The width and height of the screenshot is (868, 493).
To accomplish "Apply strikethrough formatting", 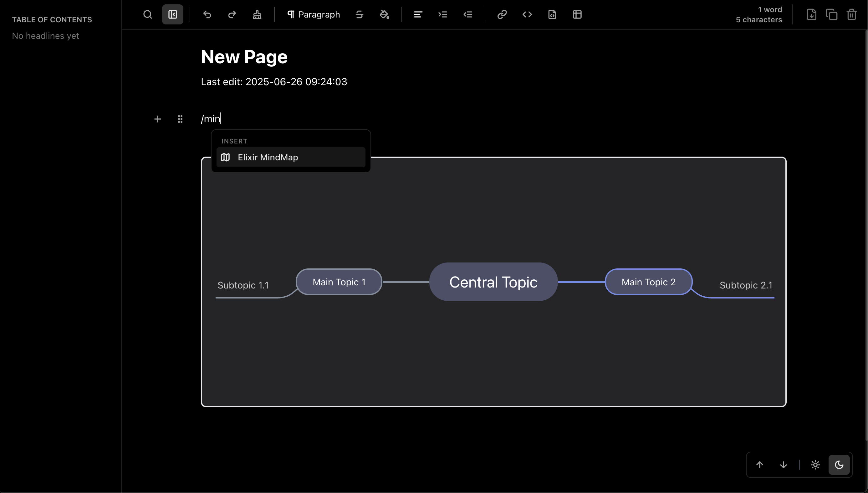I will [x=359, y=14].
